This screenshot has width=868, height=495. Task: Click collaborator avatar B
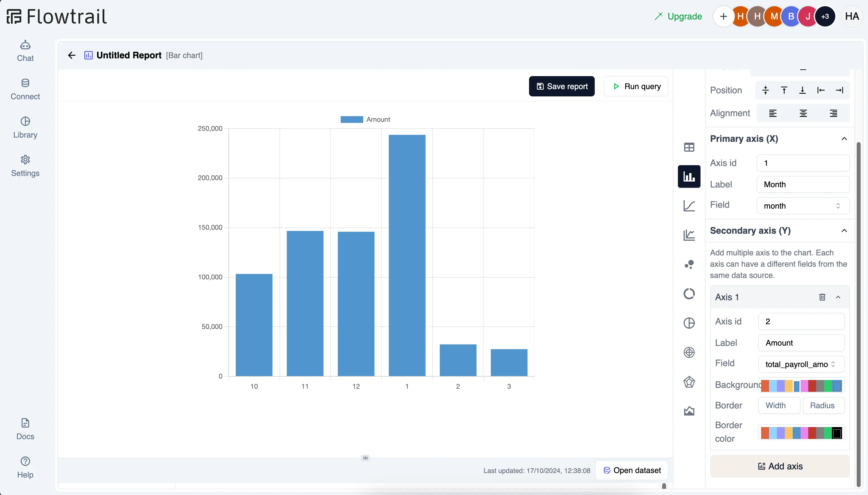pos(791,16)
